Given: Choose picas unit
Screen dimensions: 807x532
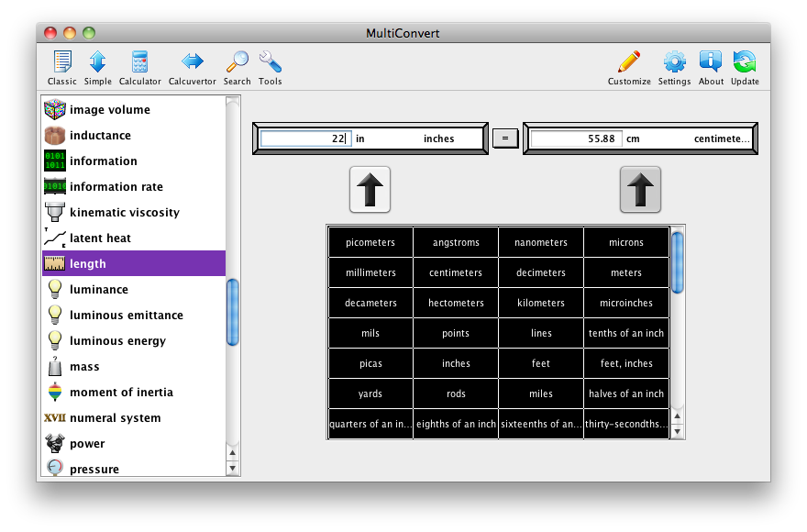Looking at the screenshot, I should 370,363.
